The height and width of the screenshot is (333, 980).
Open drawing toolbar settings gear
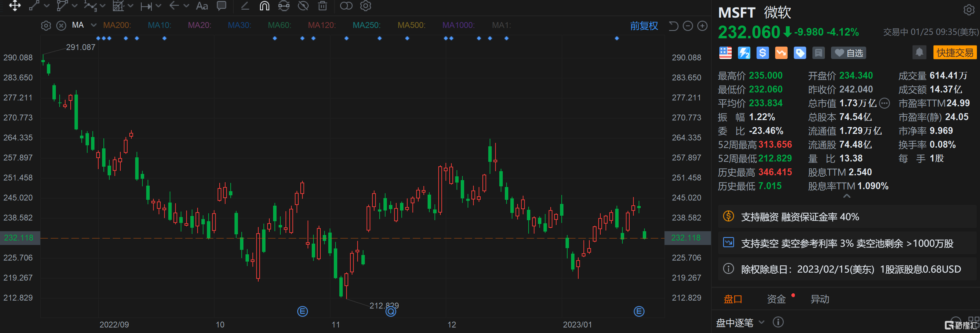coord(366,6)
